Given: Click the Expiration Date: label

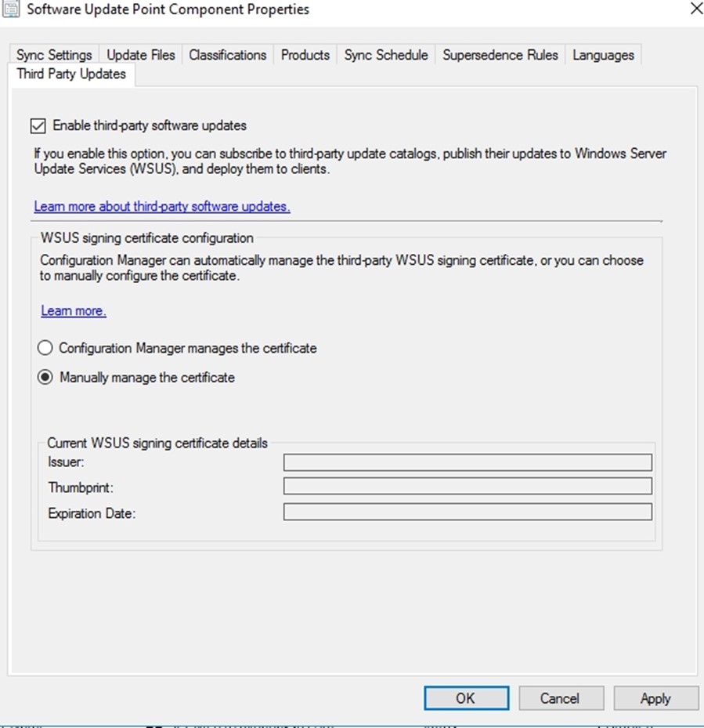Looking at the screenshot, I should (92, 513).
